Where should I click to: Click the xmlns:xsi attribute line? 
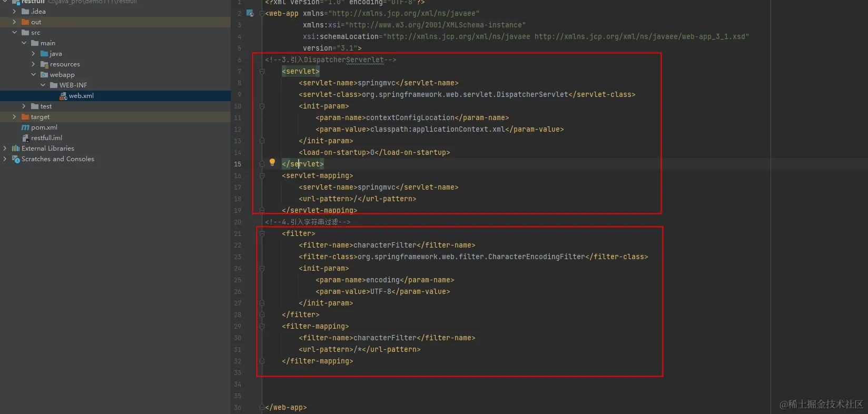pyautogui.click(x=414, y=25)
